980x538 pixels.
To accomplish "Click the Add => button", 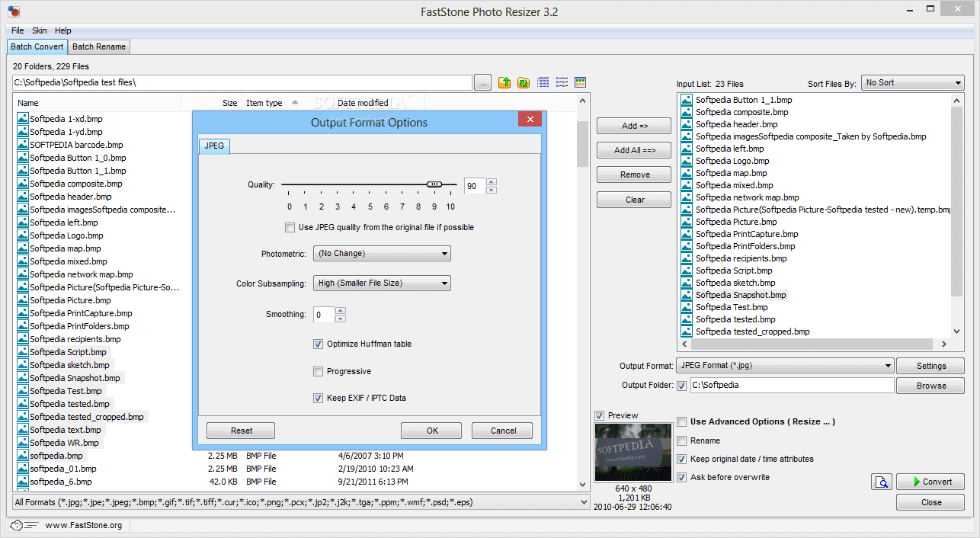I will pos(634,126).
